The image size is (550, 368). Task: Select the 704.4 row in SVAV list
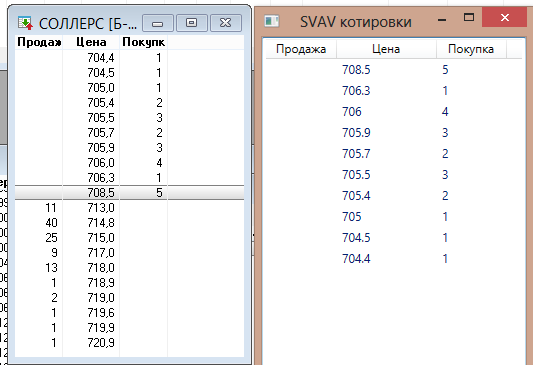(394, 259)
